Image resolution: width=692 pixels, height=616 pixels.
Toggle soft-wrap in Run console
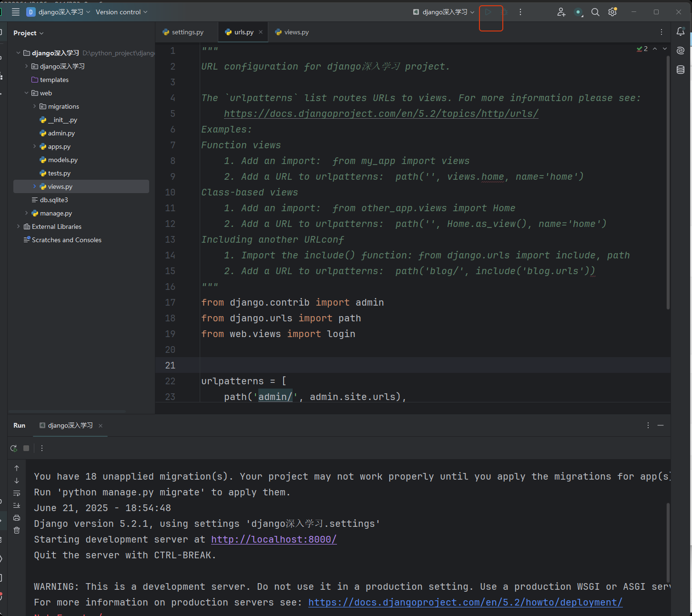coord(17,493)
